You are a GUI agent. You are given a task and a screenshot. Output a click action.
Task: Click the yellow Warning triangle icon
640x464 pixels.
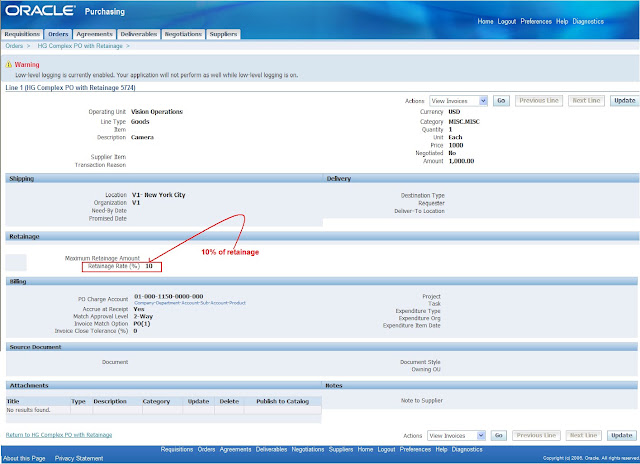(x=9, y=64)
